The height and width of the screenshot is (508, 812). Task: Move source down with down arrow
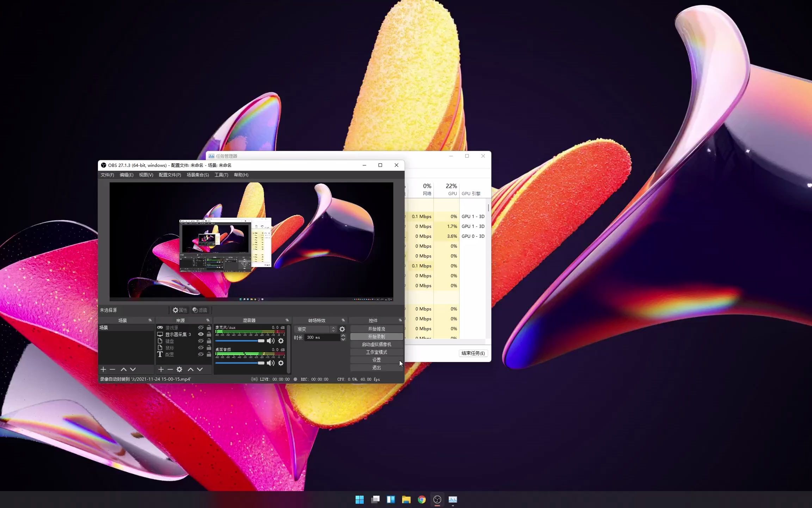coord(200,369)
